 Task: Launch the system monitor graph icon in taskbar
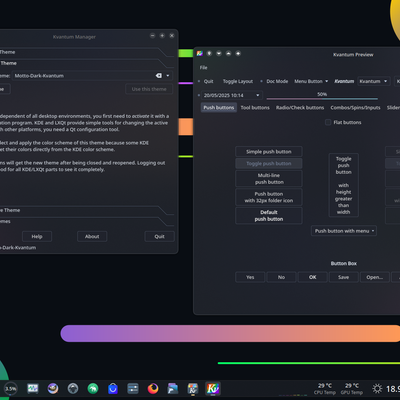tap(33, 388)
